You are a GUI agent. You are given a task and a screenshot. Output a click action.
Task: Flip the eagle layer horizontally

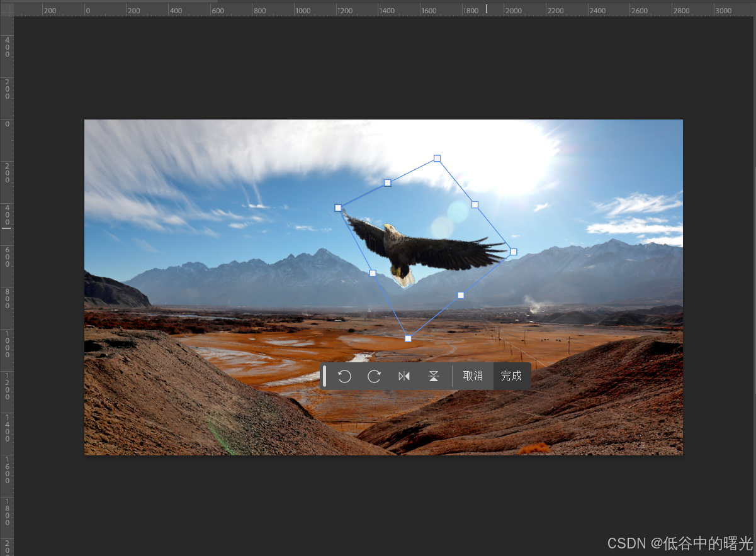point(404,376)
